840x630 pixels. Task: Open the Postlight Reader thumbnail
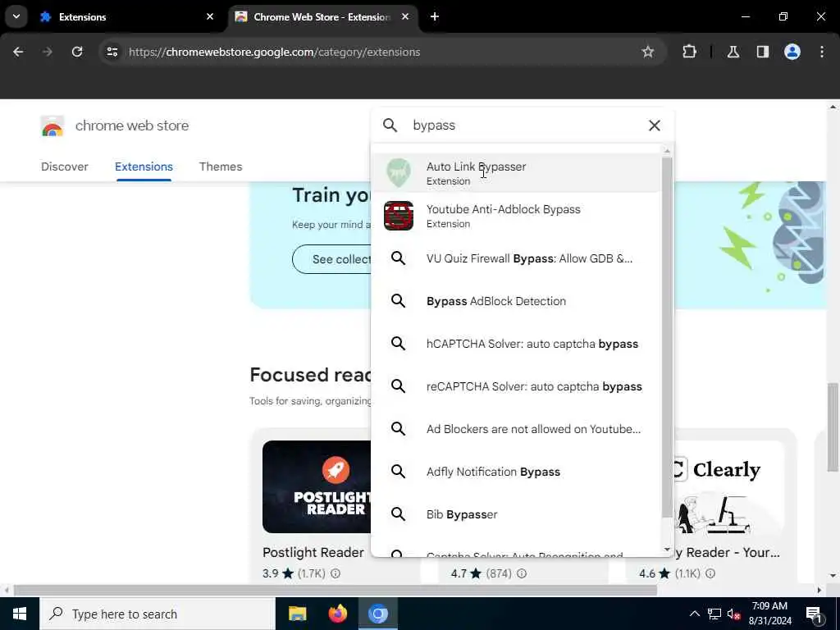[x=317, y=486]
